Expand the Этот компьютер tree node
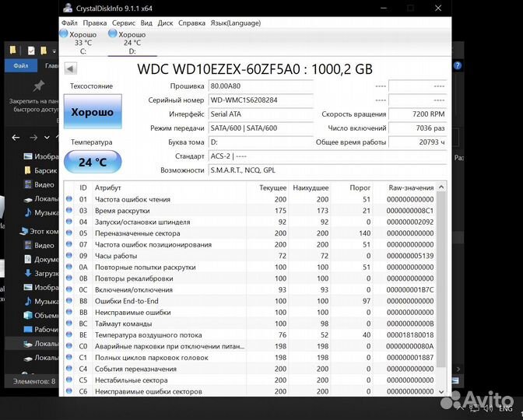Screen dimensions: 523x420 pyautogui.click(x=15, y=232)
